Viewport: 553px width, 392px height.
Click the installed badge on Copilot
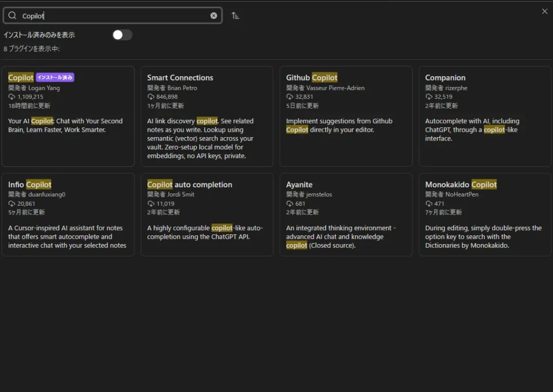click(55, 78)
